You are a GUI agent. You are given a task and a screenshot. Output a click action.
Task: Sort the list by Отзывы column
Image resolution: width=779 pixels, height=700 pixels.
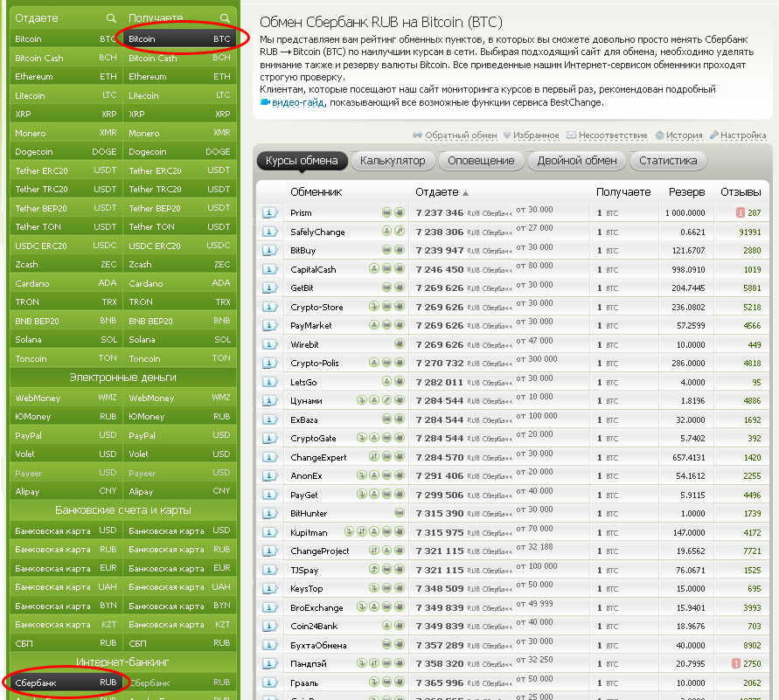tap(740, 192)
